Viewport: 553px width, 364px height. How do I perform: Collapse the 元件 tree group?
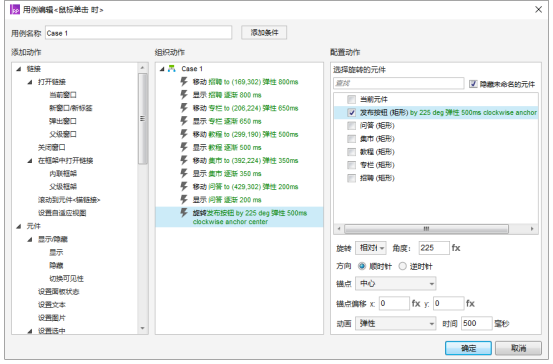(x=18, y=226)
